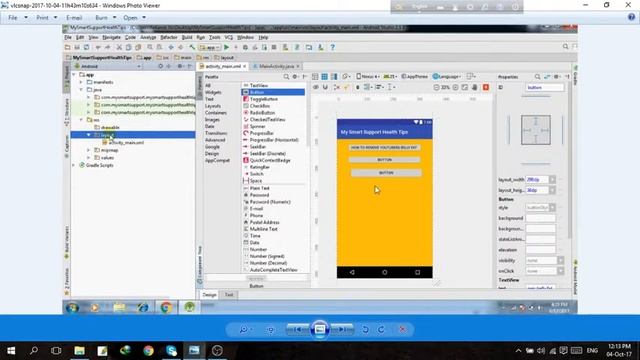Toggle the magnet autoconnect icon
640x360 pixels.
325,87
